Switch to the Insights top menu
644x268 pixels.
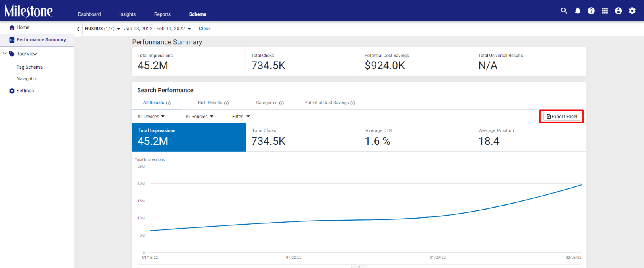coord(127,14)
